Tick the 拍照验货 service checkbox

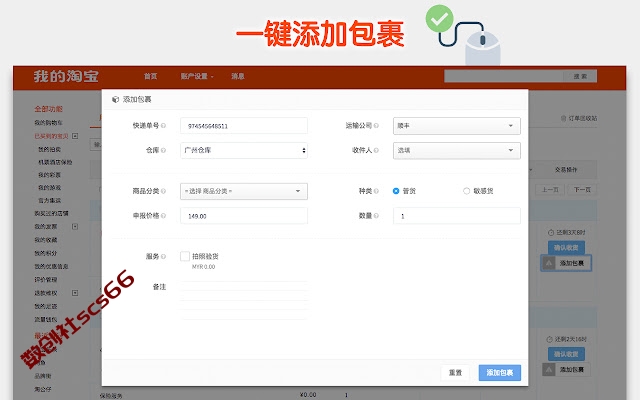click(x=185, y=256)
